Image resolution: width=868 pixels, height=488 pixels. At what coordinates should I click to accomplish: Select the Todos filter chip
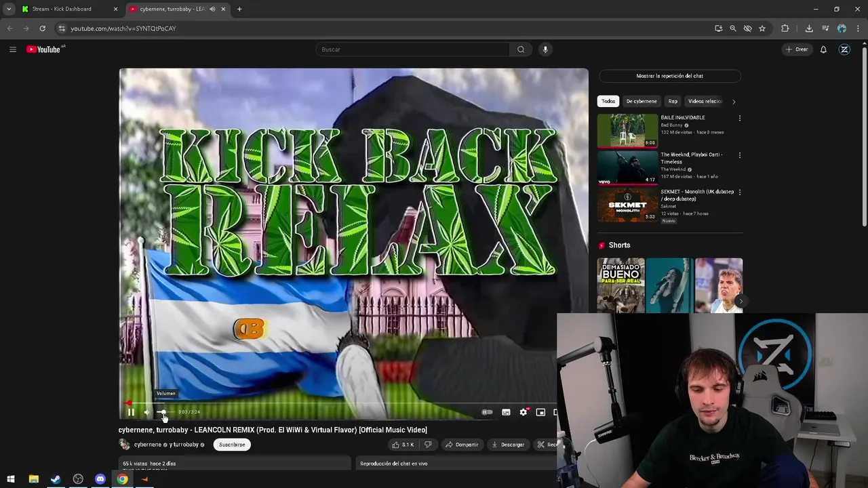[608, 101]
